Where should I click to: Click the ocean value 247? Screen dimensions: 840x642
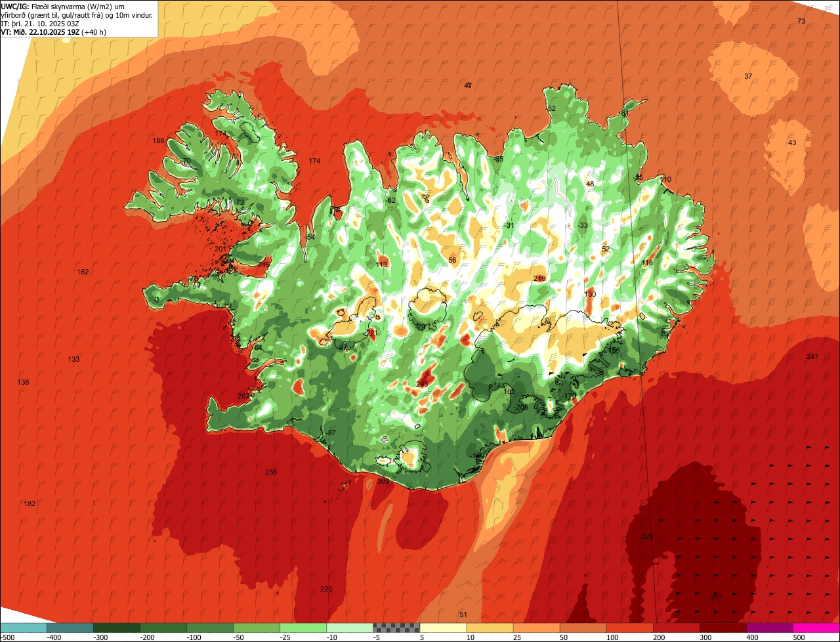[x=812, y=356]
